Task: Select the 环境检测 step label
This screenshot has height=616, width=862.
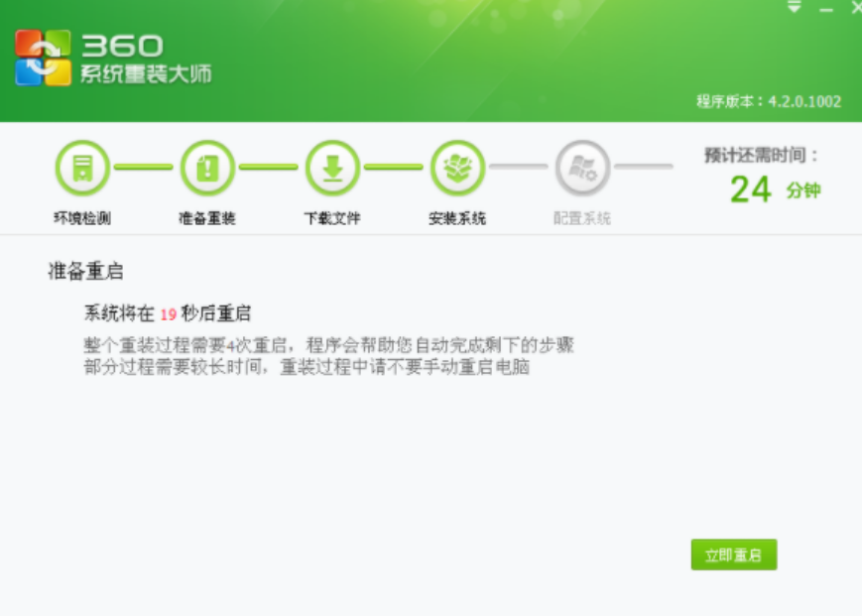Action: click(x=82, y=218)
